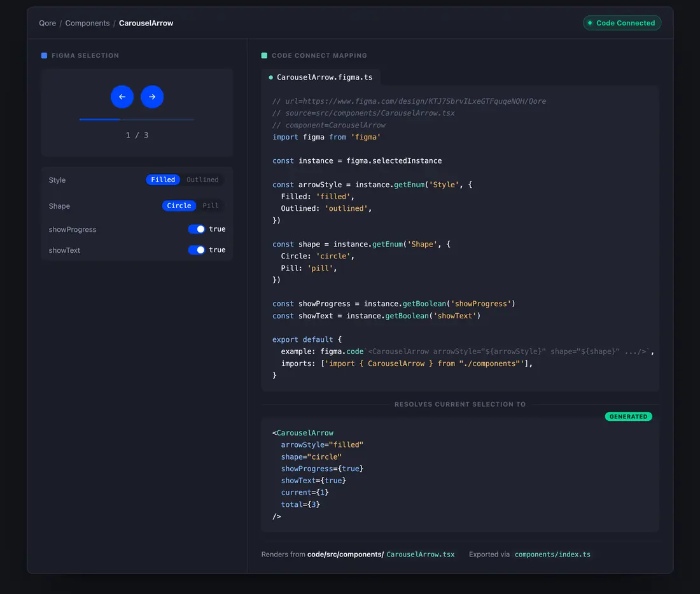Image resolution: width=700 pixels, height=594 pixels.
Task: Click the 'Exported via' text
Action: [489, 555]
